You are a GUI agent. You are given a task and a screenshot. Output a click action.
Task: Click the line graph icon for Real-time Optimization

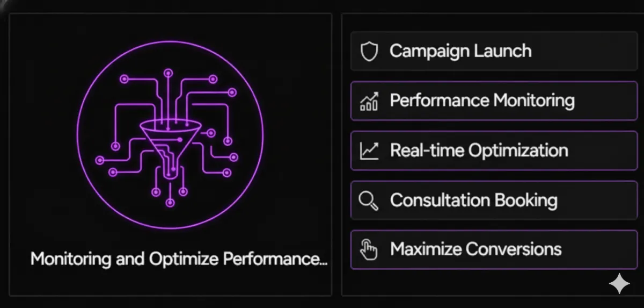tap(369, 151)
